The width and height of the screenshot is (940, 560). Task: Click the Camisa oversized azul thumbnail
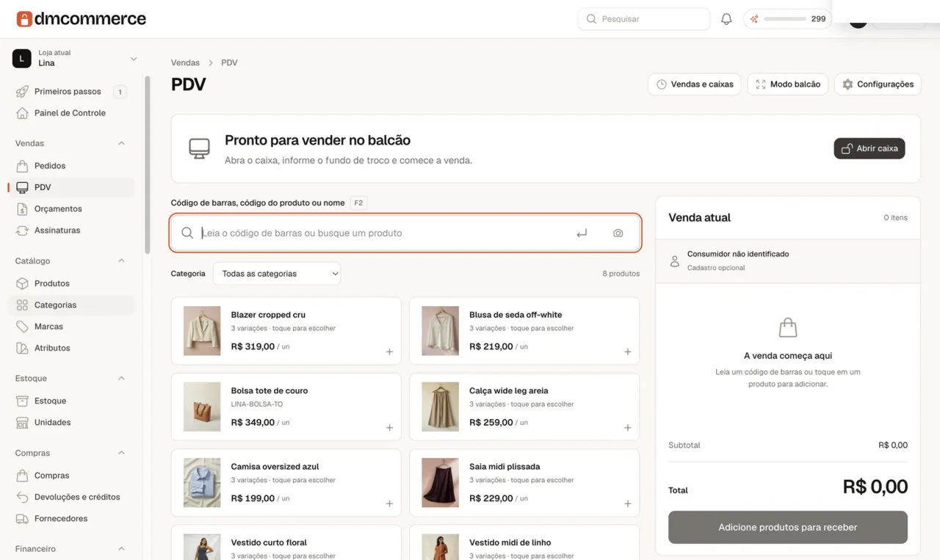202,483
